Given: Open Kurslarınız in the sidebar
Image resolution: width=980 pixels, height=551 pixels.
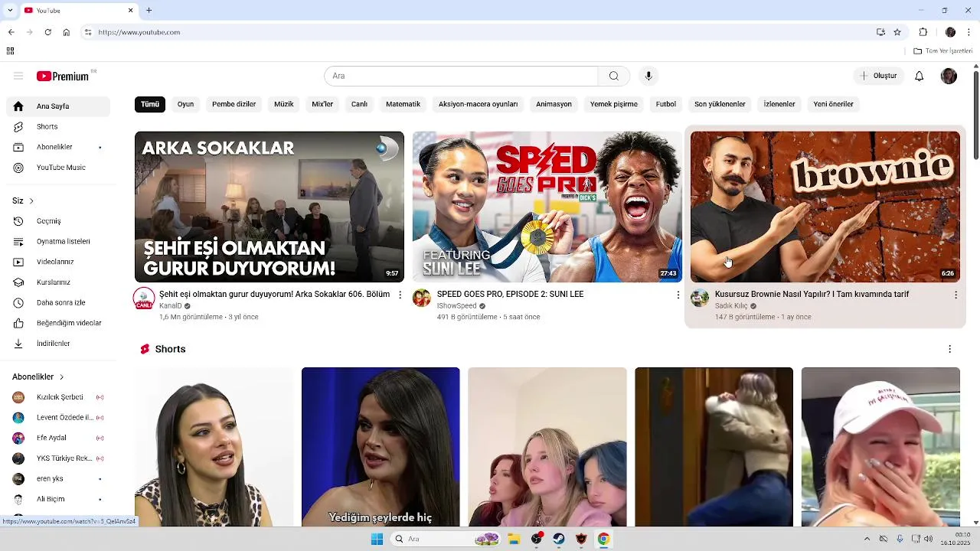Looking at the screenshot, I should tap(58, 282).
